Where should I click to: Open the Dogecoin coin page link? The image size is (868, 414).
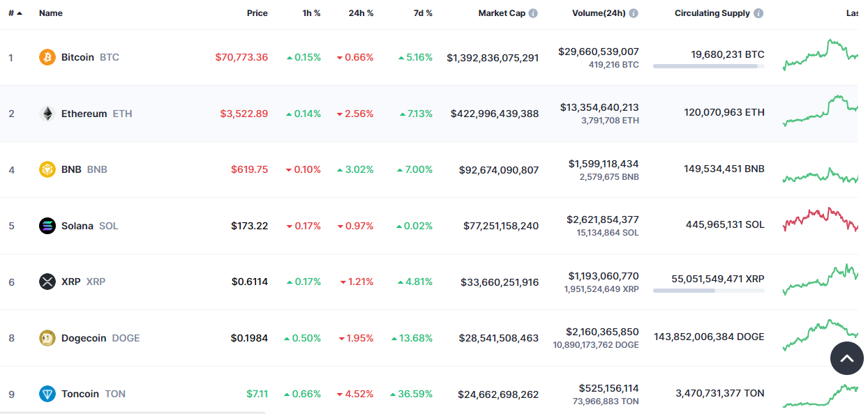[84, 338]
